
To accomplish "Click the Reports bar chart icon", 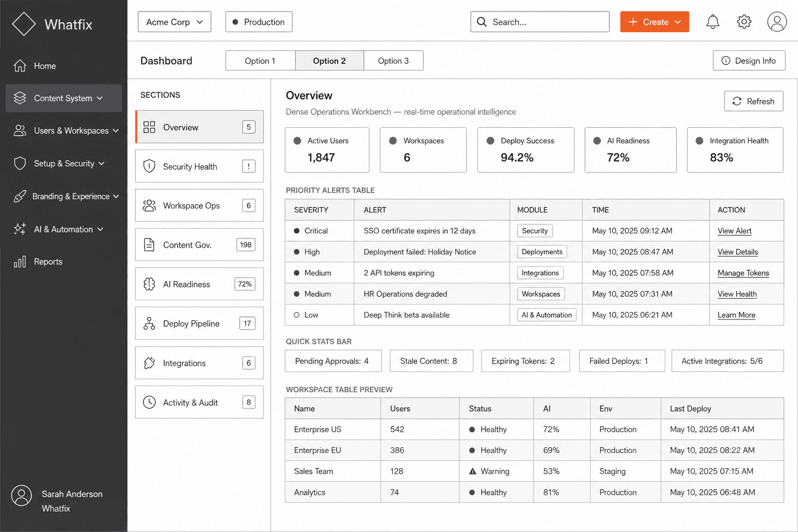I will [20, 262].
